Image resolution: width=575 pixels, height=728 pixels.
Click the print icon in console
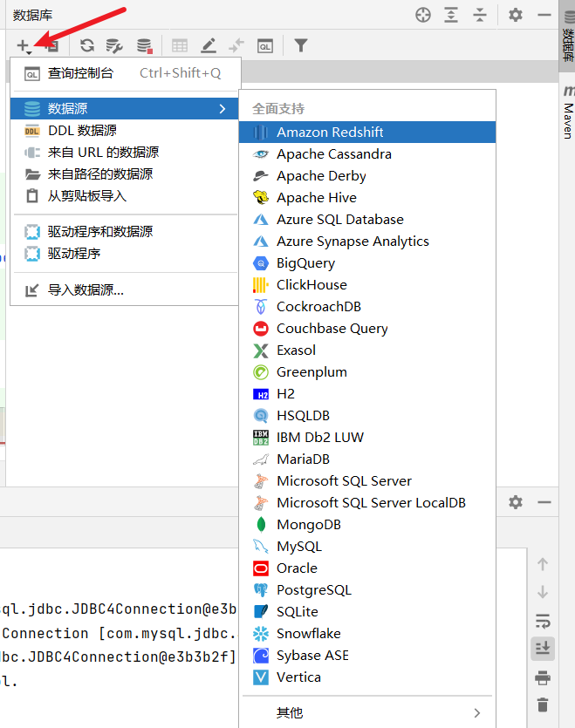pyautogui.click(x=543, y=677)
